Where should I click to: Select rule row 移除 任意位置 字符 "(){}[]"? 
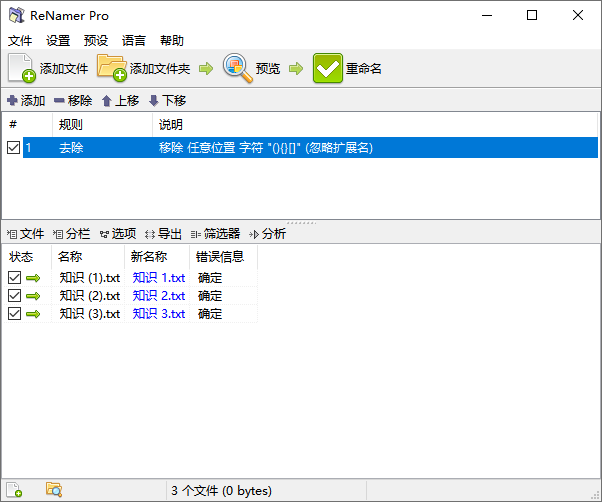click(310, 147)
